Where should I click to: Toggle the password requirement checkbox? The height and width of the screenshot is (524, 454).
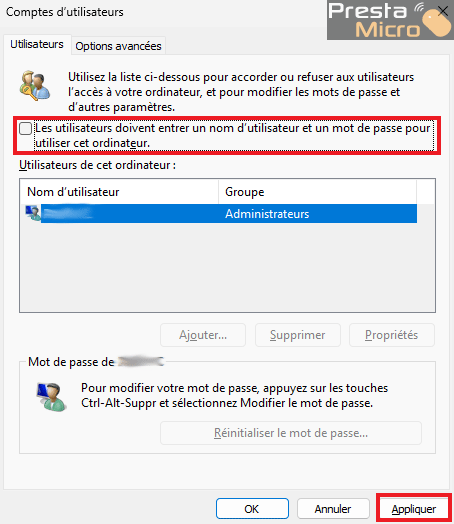coord(26,128)
